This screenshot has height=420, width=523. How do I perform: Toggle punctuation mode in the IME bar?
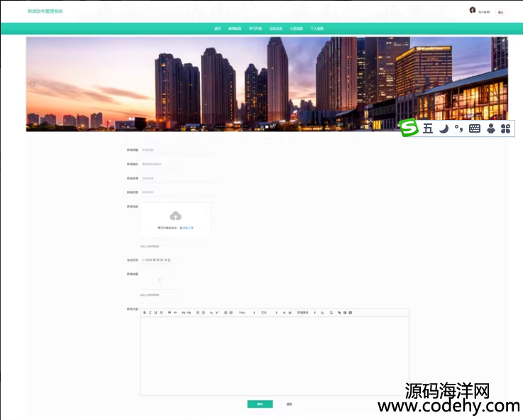coord(459,128)
